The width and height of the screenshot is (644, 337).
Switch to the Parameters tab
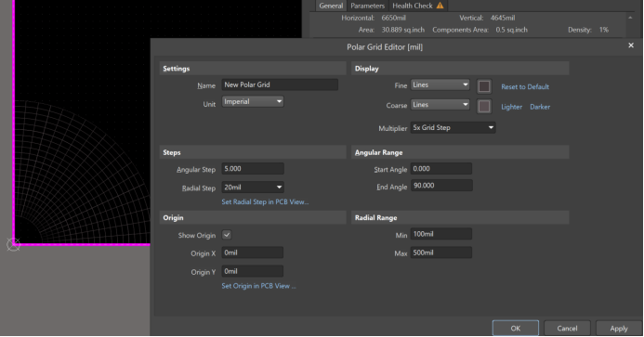(x=367, y=6)
